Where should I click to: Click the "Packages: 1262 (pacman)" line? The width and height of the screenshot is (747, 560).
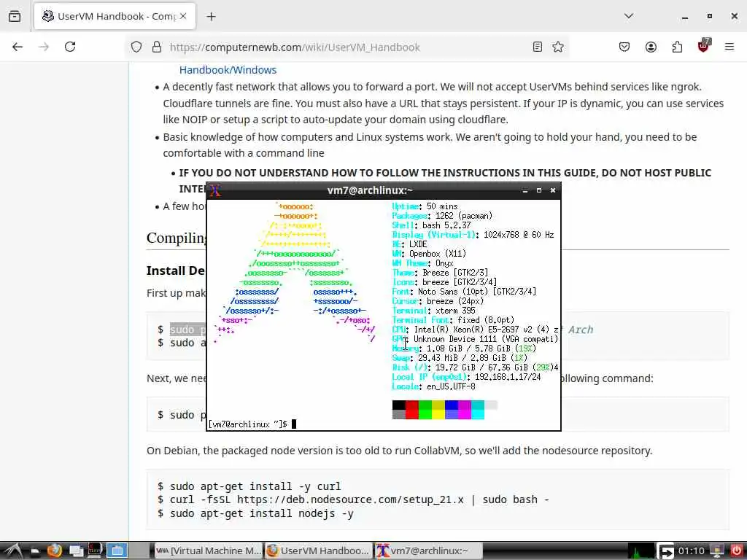(442, 216)
